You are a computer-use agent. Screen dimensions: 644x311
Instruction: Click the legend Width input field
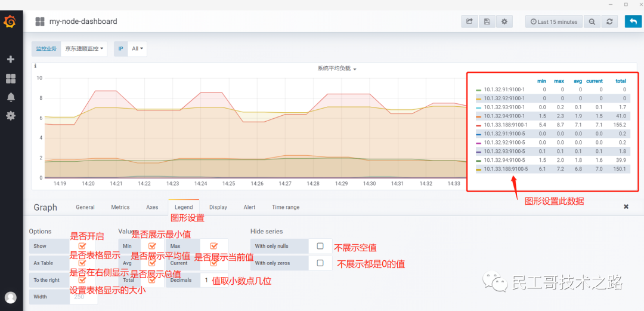pos(84,297)
